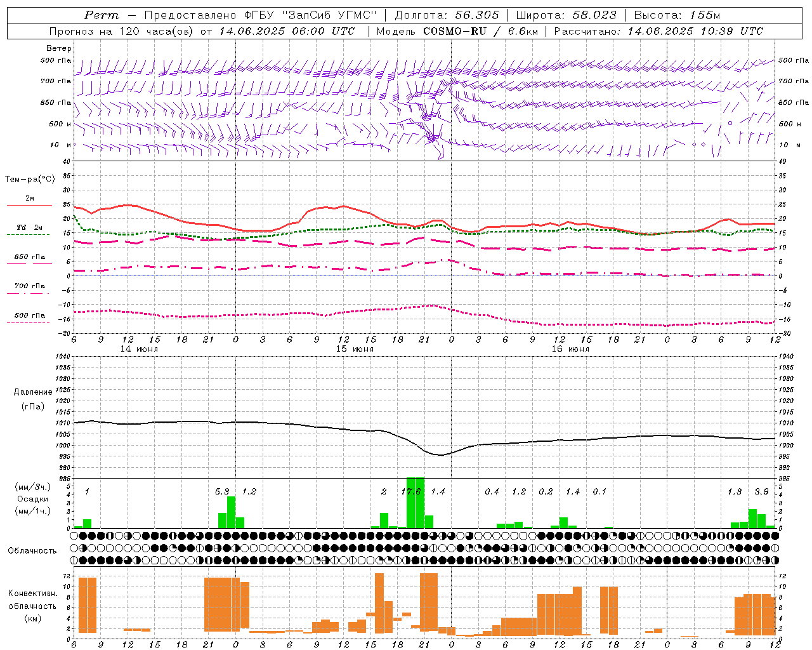812x650 pixels.
Task: Select the "Долгота: 56.305" longitude value
Action: pyautogui.click(x=447, y=15)
